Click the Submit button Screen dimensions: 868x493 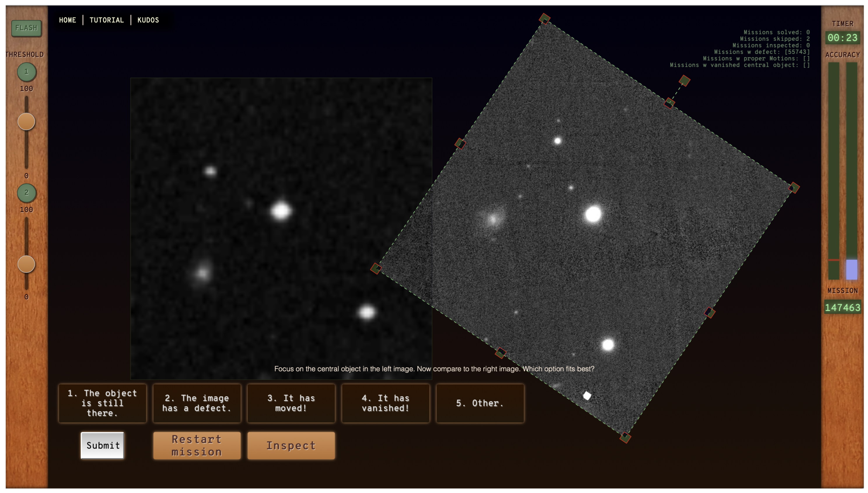point(102,445)
